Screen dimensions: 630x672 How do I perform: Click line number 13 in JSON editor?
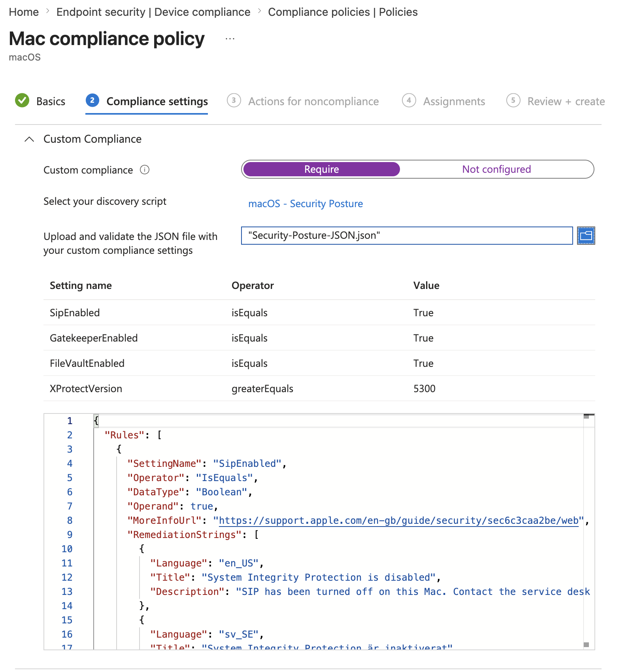click(67, 591)
